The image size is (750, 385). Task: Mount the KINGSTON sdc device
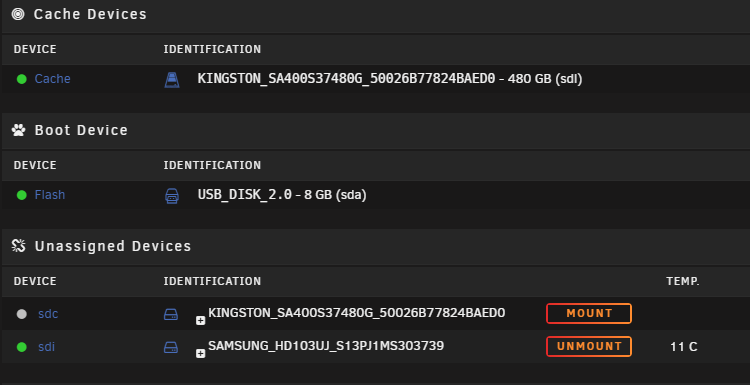[x=589, y=313]
